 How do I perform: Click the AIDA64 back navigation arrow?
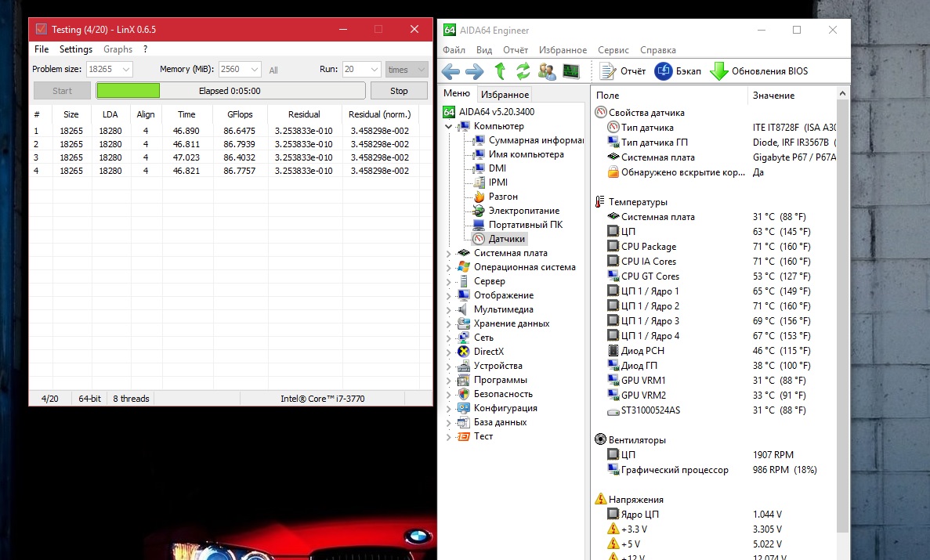(x=451, y=72)
